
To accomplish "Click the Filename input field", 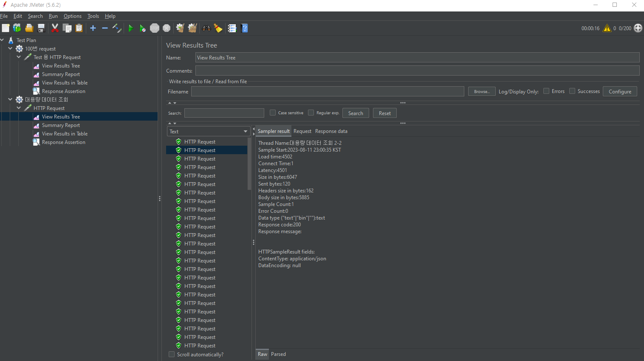I will (x=328, y=91).
